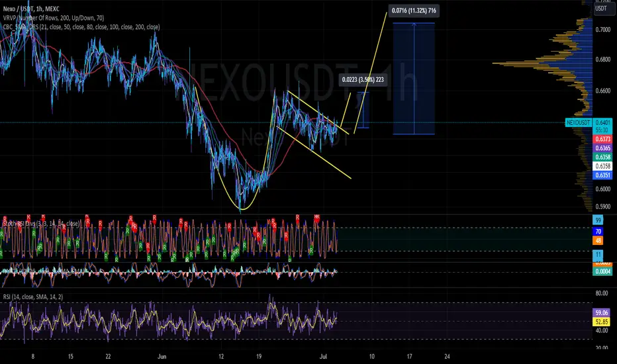
Task: Click the purple 0.6365 value tag
Action: pos(602,148)
